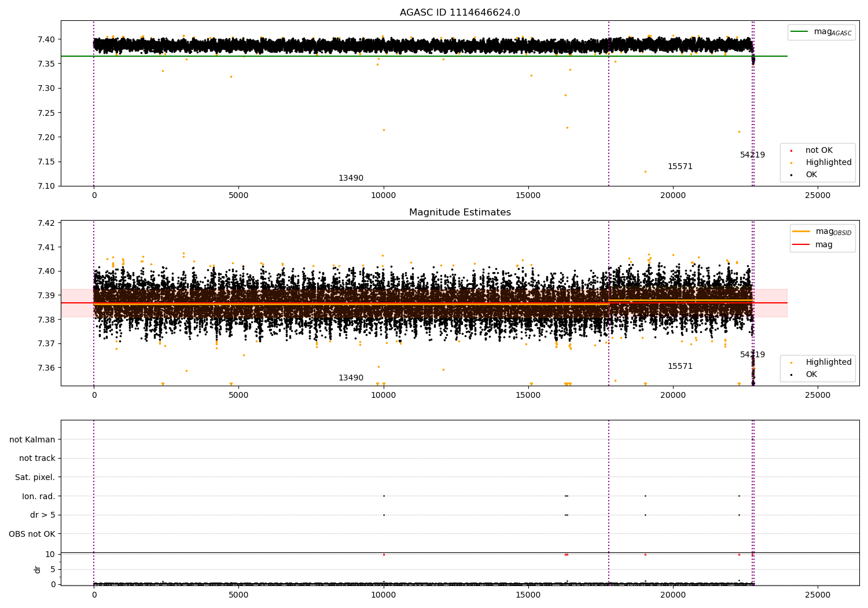
Task: Click the 'OK' legend label below Highlighted in top panel
Action: pos(811,175)
